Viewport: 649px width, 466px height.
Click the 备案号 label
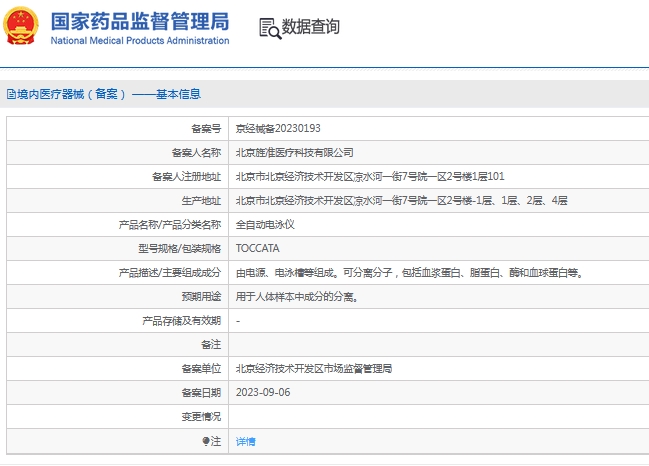tap(206, 129)
